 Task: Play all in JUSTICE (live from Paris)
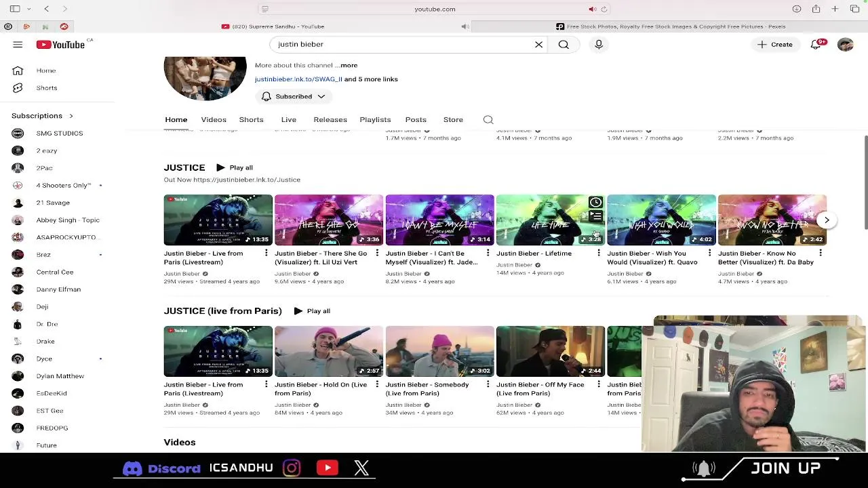[312, 311]
